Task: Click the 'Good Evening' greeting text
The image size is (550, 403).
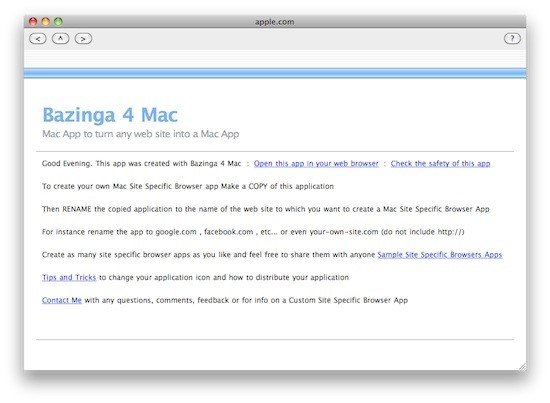Action: point(67,163)
